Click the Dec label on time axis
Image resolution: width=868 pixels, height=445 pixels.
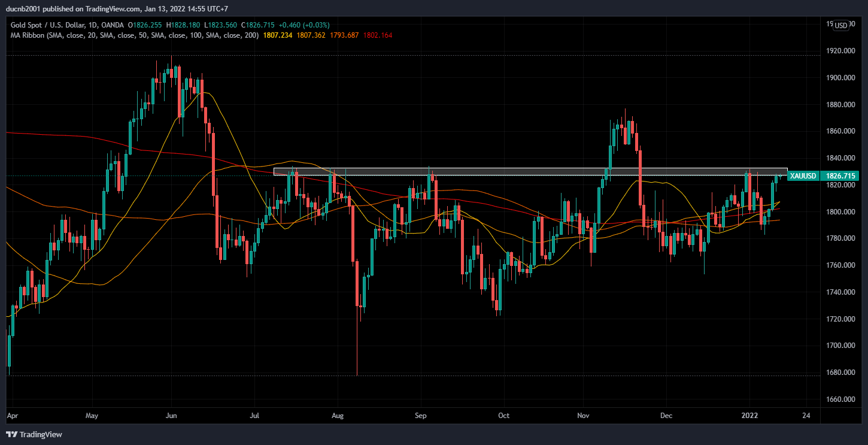click(666, 415)
